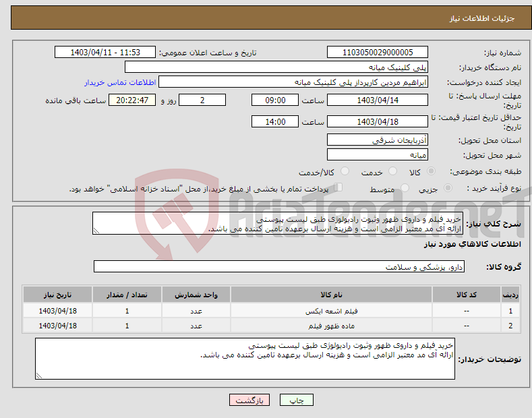The height and width of the screenshot is (418, 532).
Task: Select the جزیی purchase type radio
Action: coord(448,188)
